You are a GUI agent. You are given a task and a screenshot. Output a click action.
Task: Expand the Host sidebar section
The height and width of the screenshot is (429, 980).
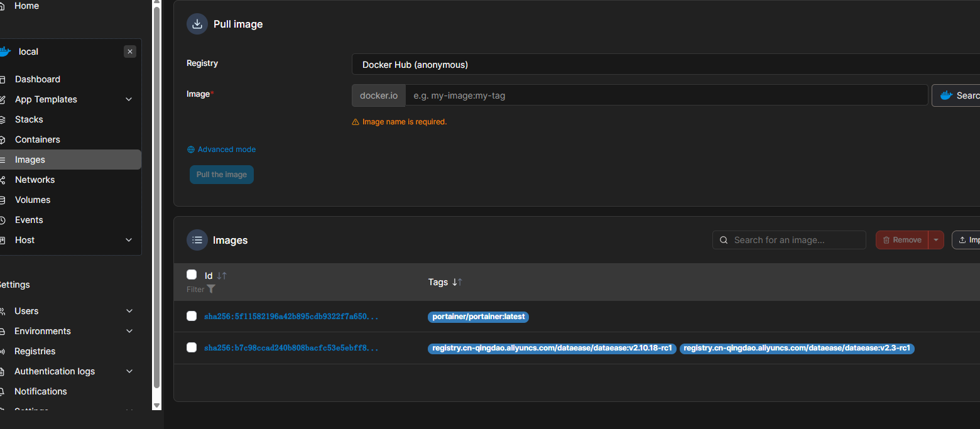pyautogui.click(x=129, y=240)
